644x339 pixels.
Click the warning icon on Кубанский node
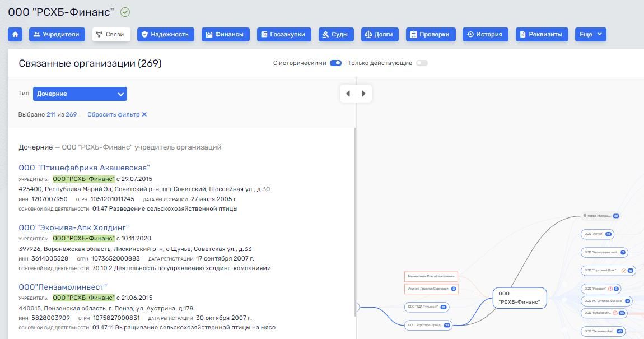615,313
